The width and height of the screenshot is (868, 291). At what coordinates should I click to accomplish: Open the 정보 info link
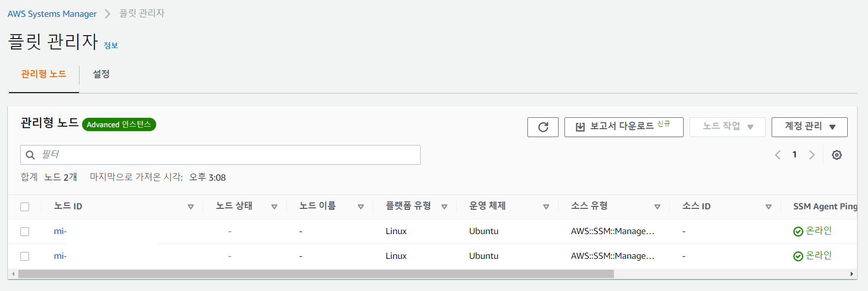tap(111, 46)
